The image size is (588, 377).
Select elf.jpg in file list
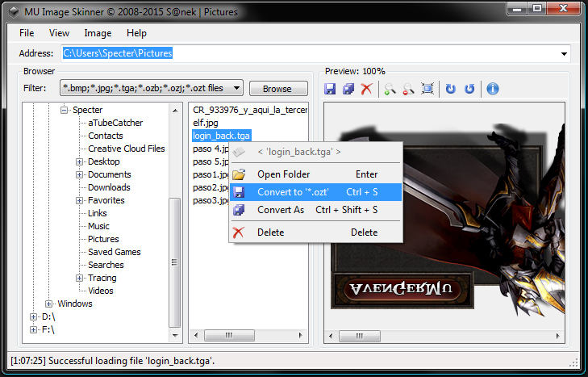pyautogui.click(x=206, y=123)
